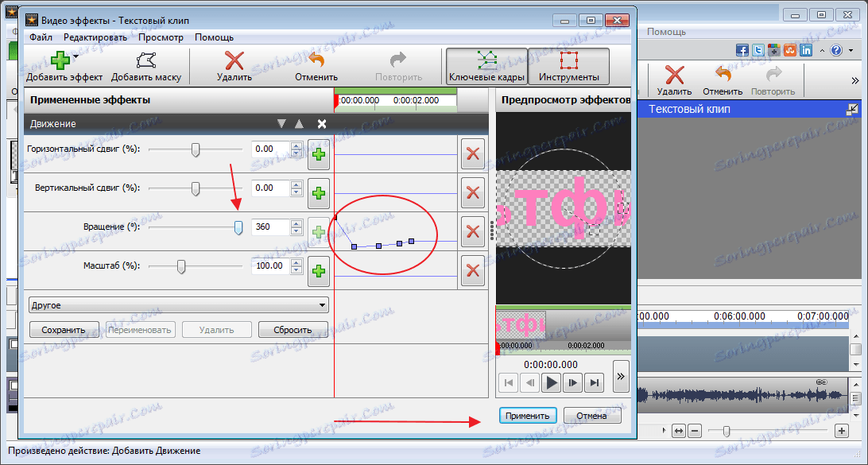868x465 pixels.
Task: Open the Редактировать menu
Action: (x=95, y=37)
